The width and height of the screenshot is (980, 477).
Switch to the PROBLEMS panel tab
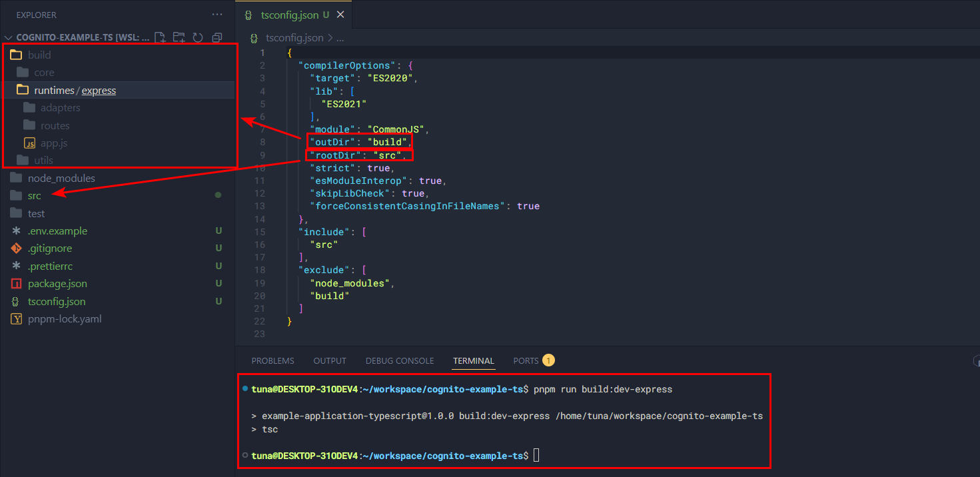click(x=272, y=360)
